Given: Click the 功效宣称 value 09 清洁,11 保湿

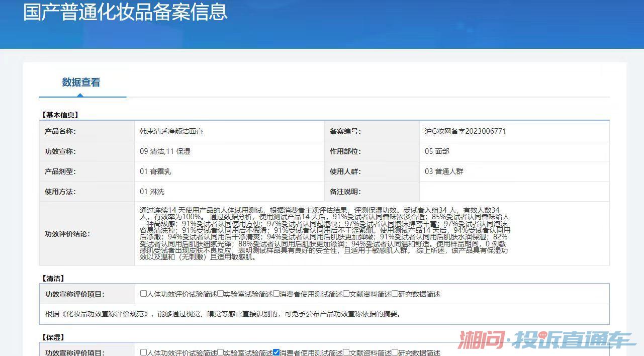Looking at the screenshot, I should click(165, 151).
